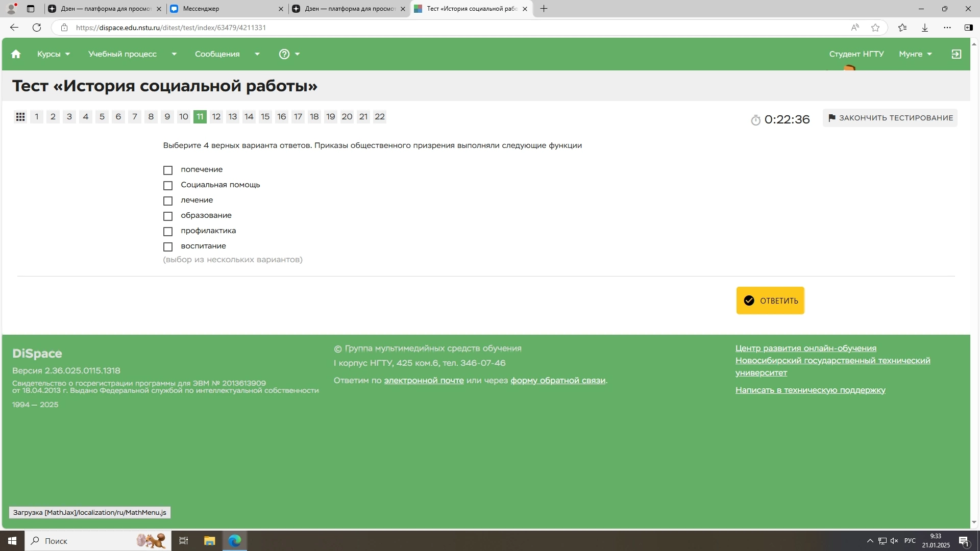
Task: Open Task View on taskbar
Action: pos(184,541)
